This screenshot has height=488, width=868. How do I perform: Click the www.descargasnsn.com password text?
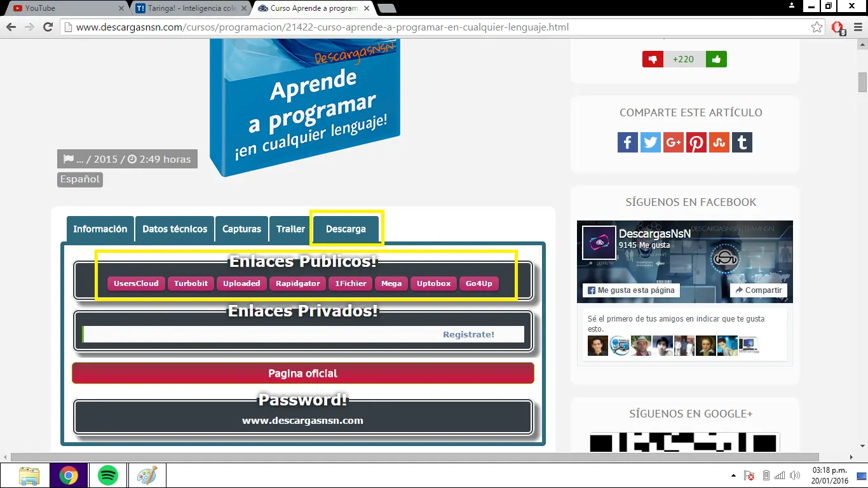[x=302, y=421]
